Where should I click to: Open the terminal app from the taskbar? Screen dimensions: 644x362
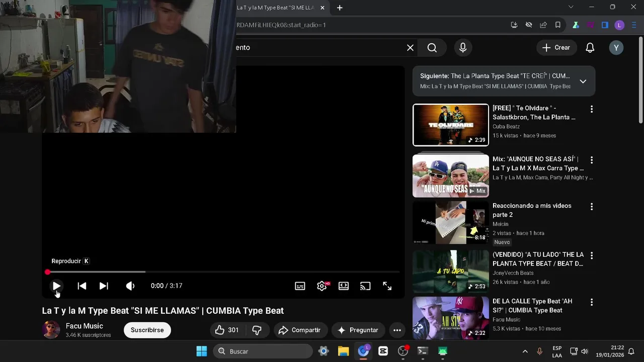[x=423, y=351]
